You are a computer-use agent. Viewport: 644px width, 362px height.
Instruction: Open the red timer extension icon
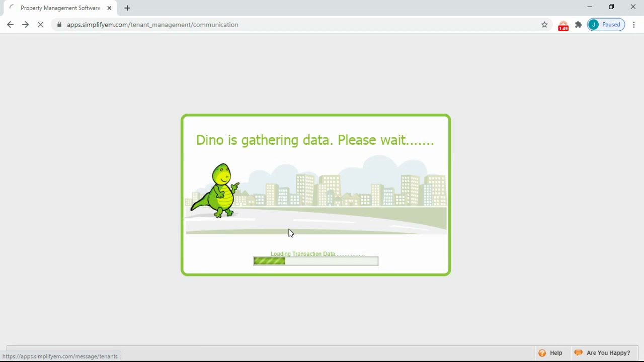[563, 25]
